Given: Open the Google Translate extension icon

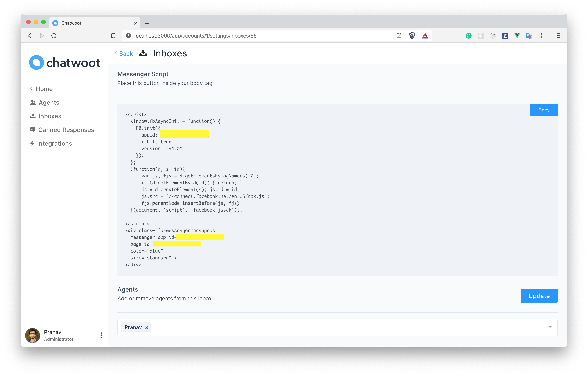Looking at the screenshot, I should click(529, 36).
